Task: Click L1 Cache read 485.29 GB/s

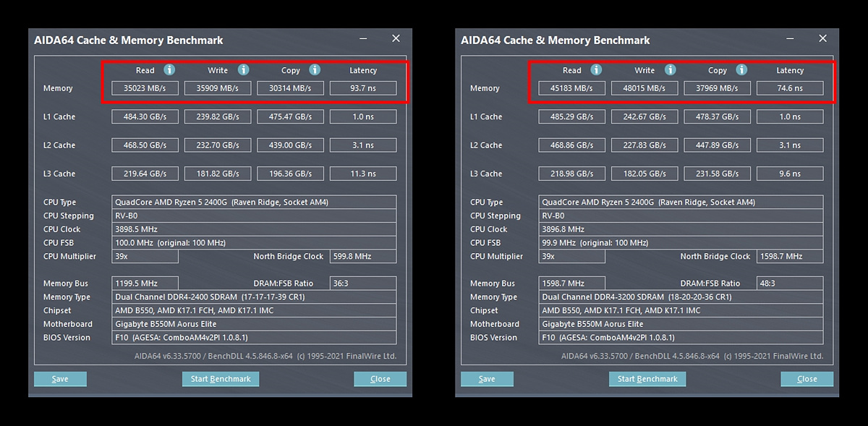Action: [x=572, y=116]
